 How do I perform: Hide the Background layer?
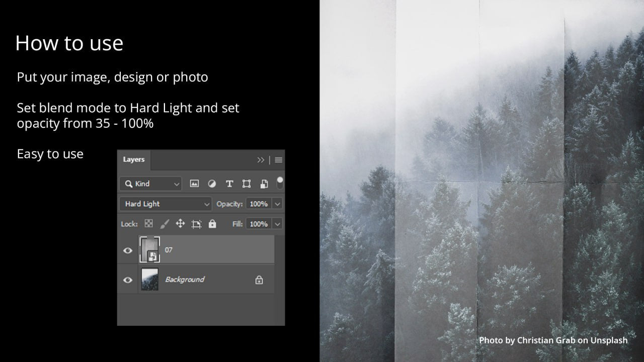128,280
